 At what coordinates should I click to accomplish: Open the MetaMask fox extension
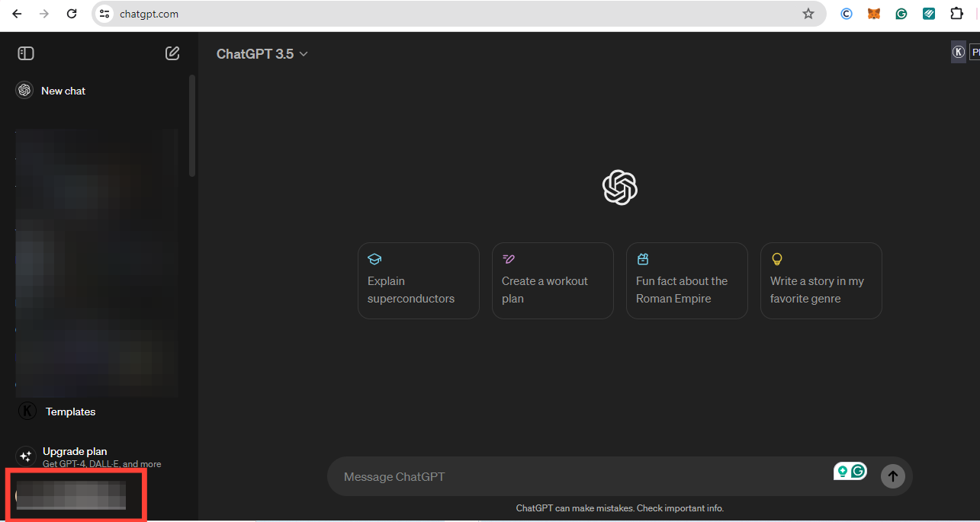874,14
